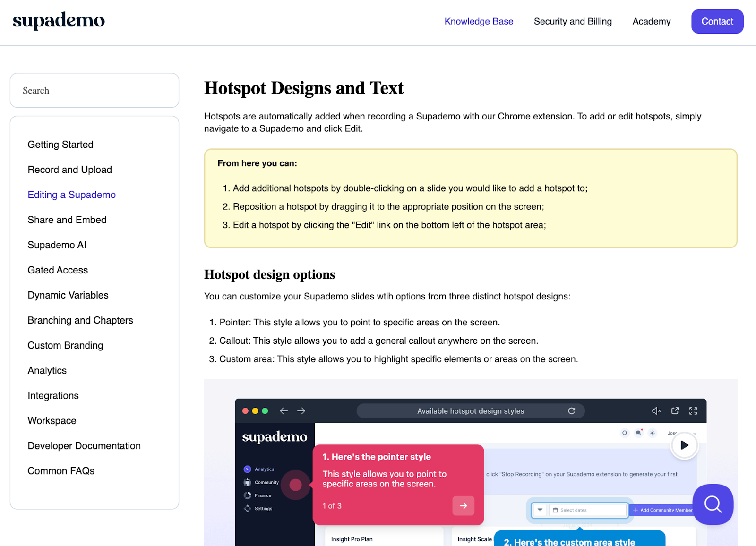Click the Contact button
Screen dimensions: 756x546
pos(717,21)
